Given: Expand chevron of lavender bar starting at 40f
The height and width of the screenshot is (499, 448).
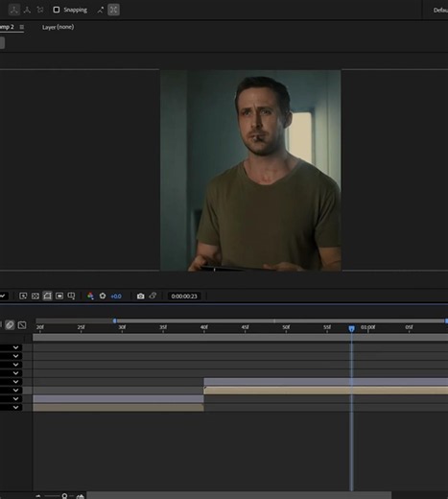Looking at the screenshot, I should 15,382.
